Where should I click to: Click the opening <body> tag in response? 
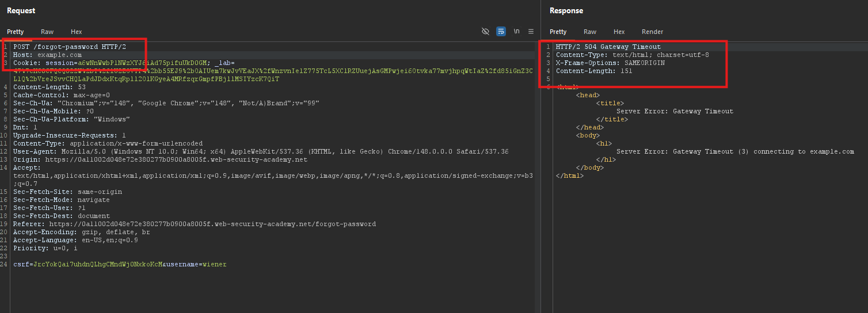pyautogui.click(x=588, y=135)
